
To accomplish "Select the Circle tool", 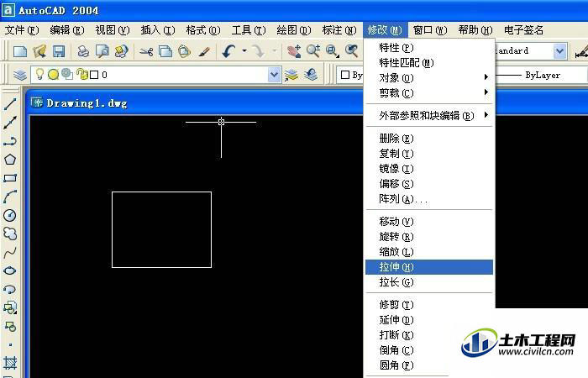I will coord(10,215).
